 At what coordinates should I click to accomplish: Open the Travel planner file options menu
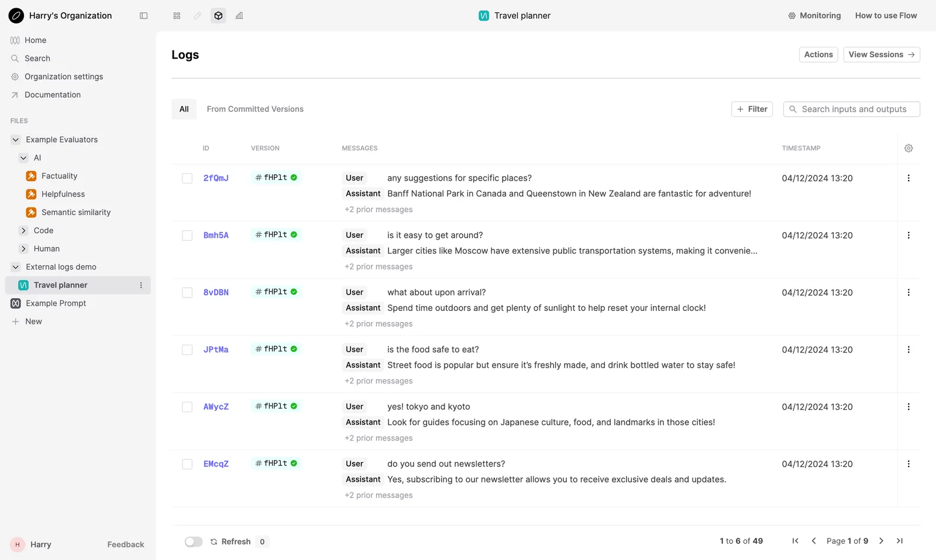pyautogui.click(x=141, y=285)
